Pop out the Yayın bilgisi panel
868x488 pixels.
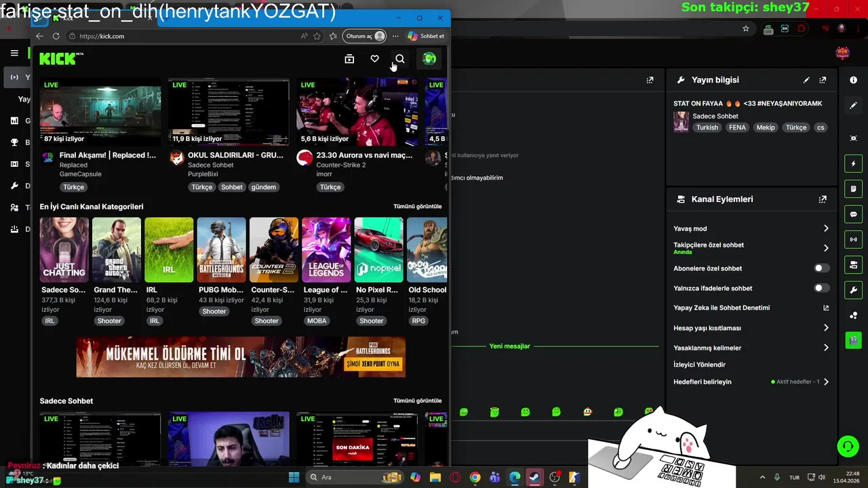(x=823, y=80)
